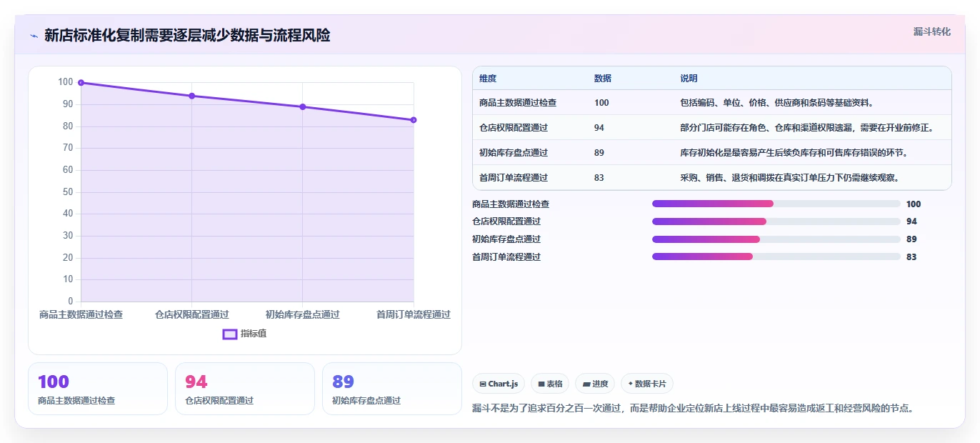Screen dimensions: 980x443
Task: Click the value 100 right of the progress bar
Action: (x=914, y=204)
